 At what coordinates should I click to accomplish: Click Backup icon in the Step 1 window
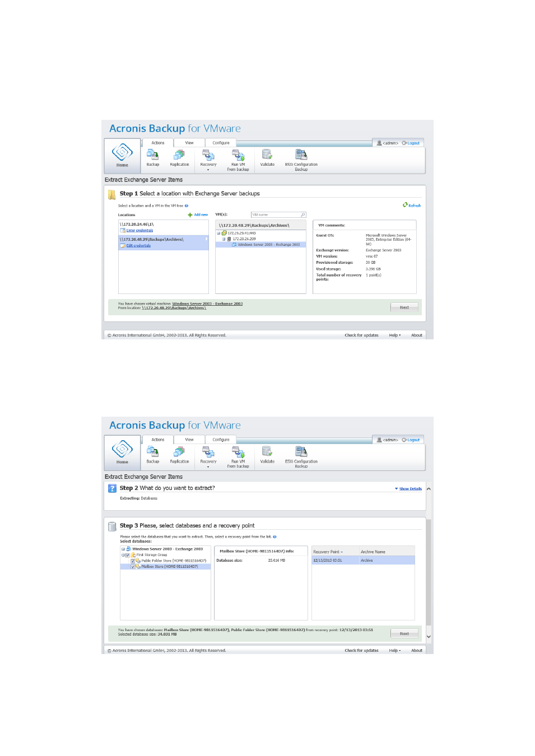152,155
